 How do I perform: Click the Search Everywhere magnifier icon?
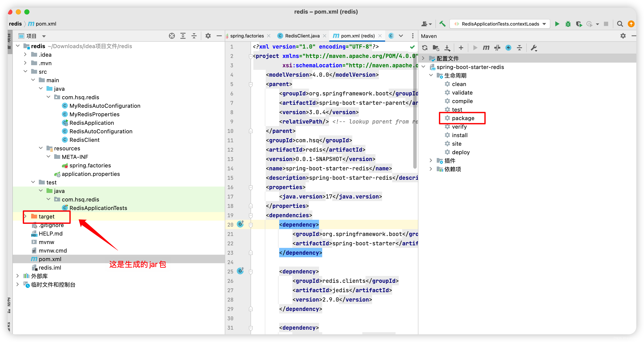(620, 24)
